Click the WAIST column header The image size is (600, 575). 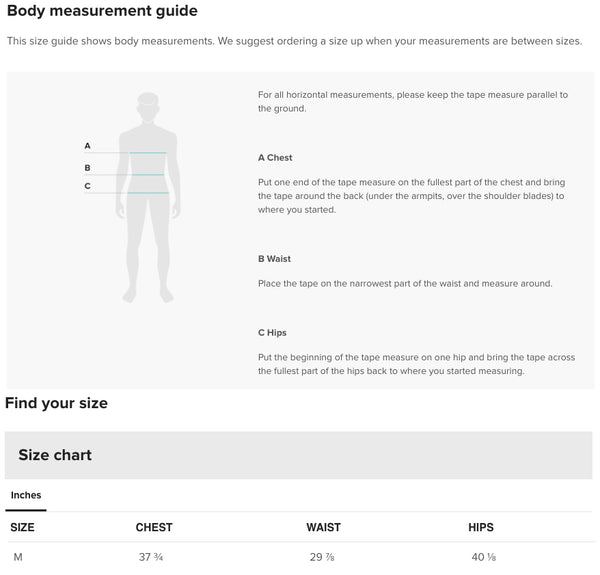323,527
